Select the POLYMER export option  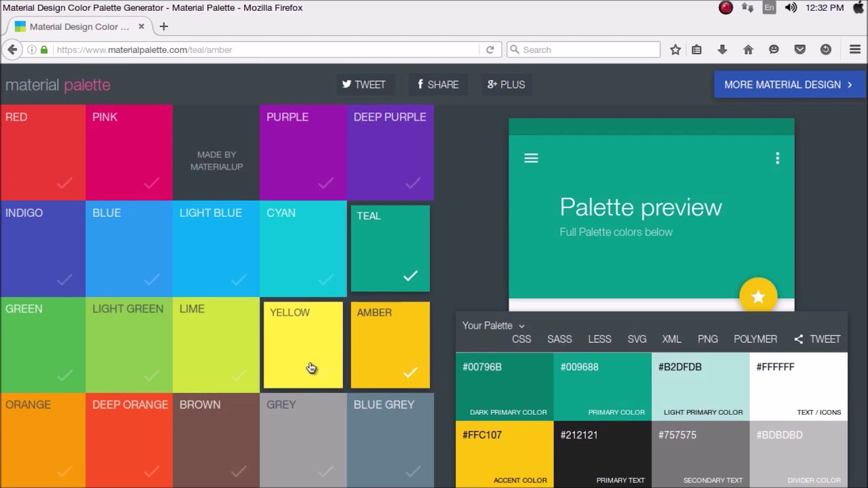(x=755, y=339)
